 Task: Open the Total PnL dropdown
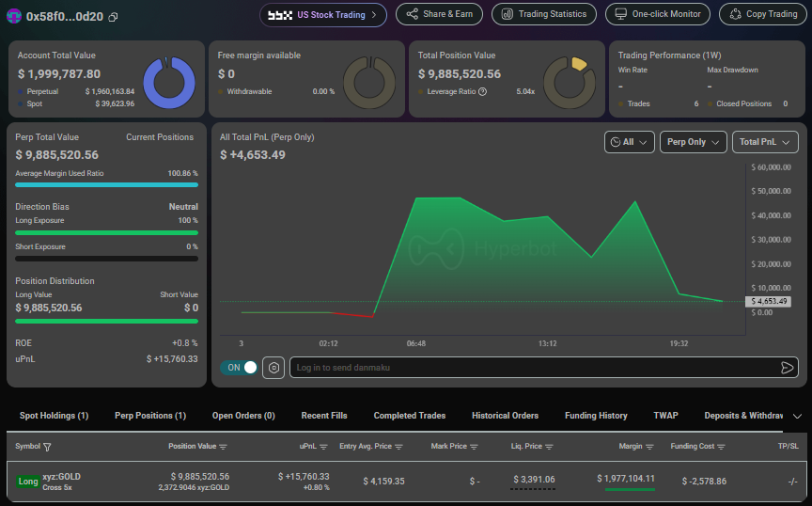point(765,142)
